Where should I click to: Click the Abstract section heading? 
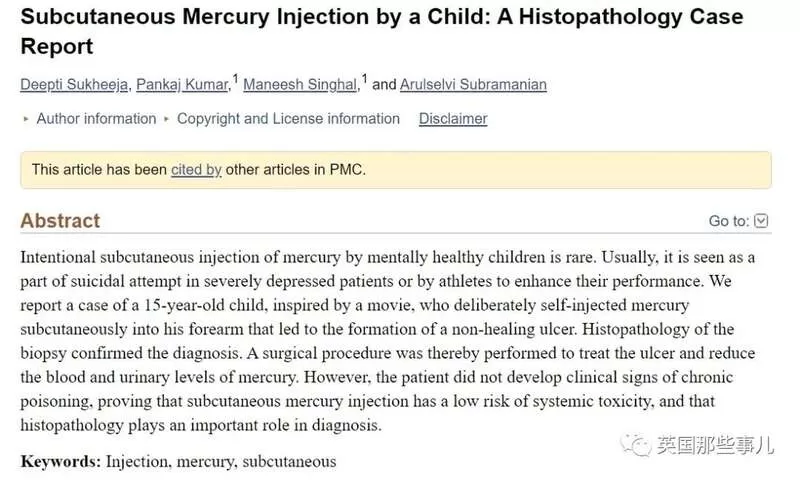click(60, 221)
